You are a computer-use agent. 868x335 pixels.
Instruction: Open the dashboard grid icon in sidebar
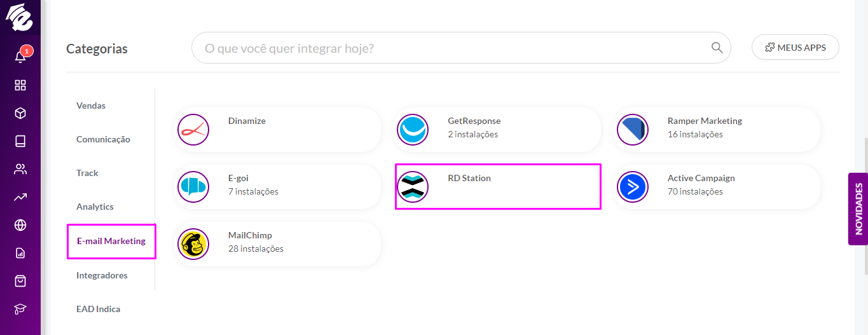(x=20, y=85)
